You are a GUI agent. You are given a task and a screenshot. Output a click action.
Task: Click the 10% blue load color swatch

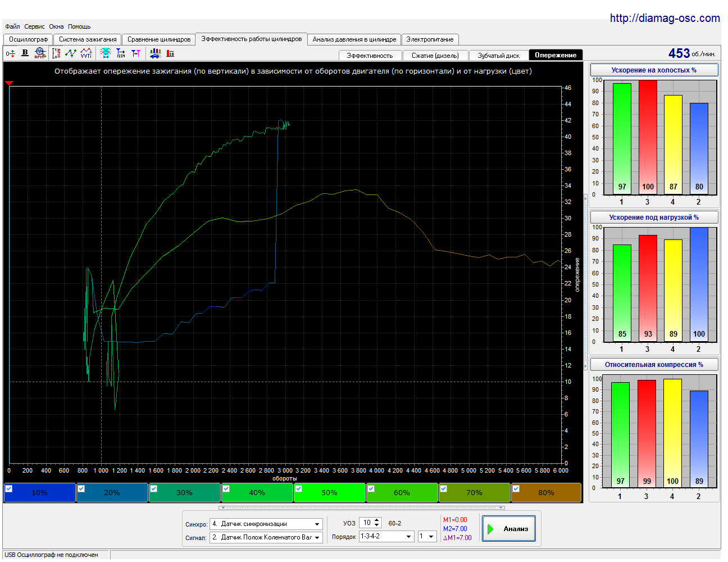coord(39,493)
